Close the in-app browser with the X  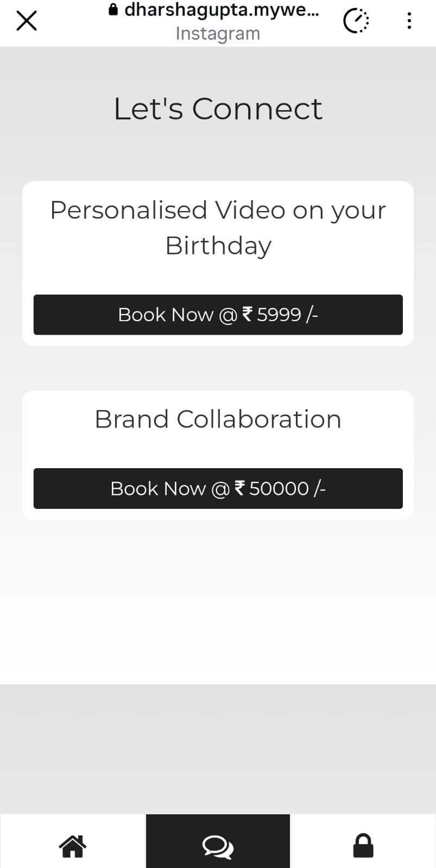point(27,21)
